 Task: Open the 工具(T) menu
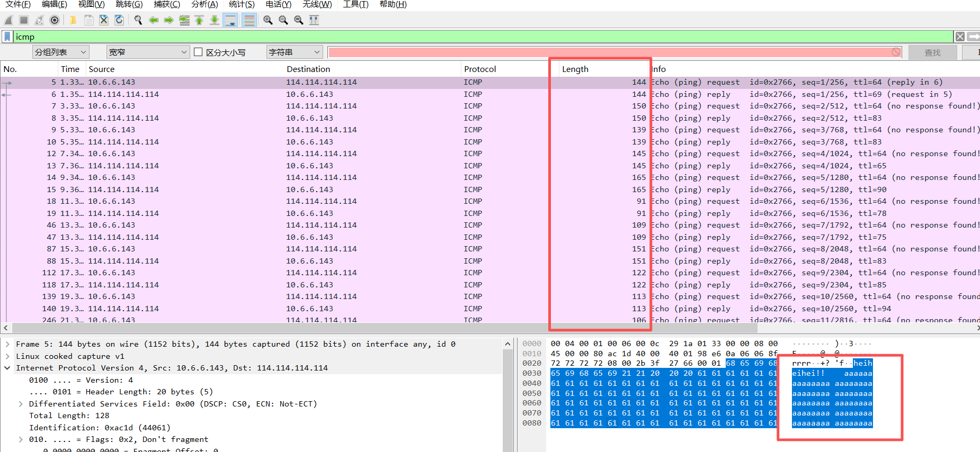pyautogui.click(x=355, y=4)
